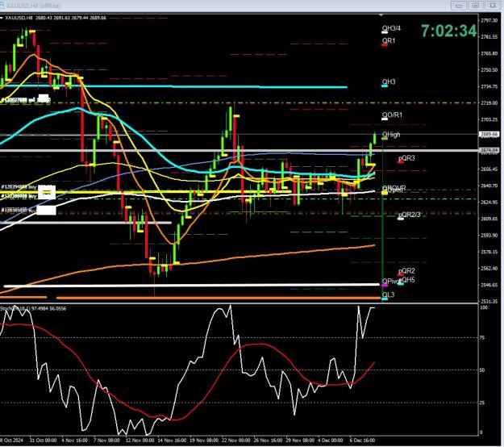
Task: Select the QHigh level label
Action: coord(391,135)
